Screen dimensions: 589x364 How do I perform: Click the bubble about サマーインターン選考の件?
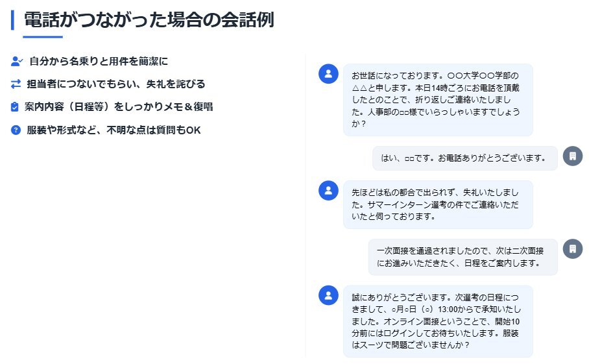point(438,204)
